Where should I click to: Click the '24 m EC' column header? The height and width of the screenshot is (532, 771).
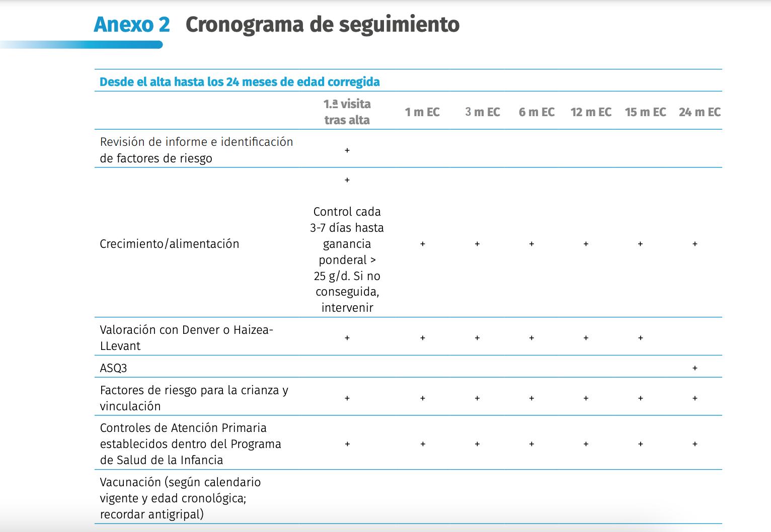(700, 112)
